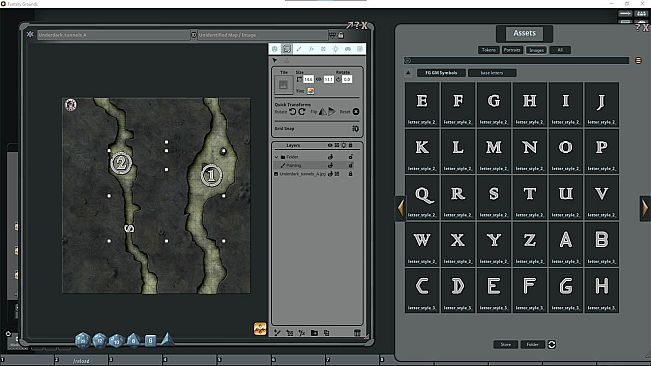This screenshot has width=651, height=366.
Task: Switch to the Images asset tab
Action: click(536, 50)
